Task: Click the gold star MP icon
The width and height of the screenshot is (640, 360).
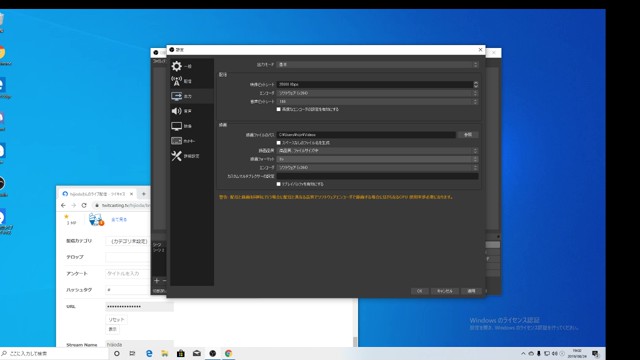Action: 67,217
